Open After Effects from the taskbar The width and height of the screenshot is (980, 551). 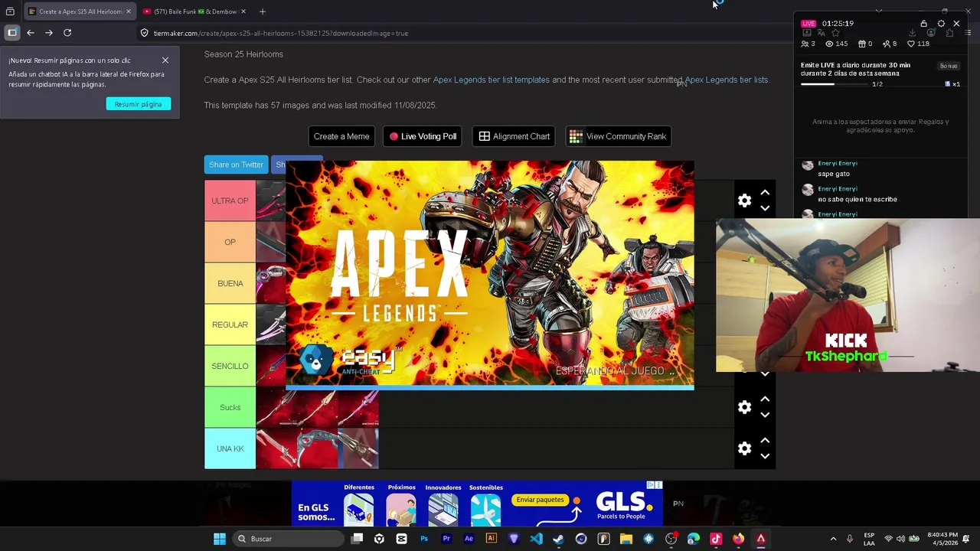click(x=469, y=539)
